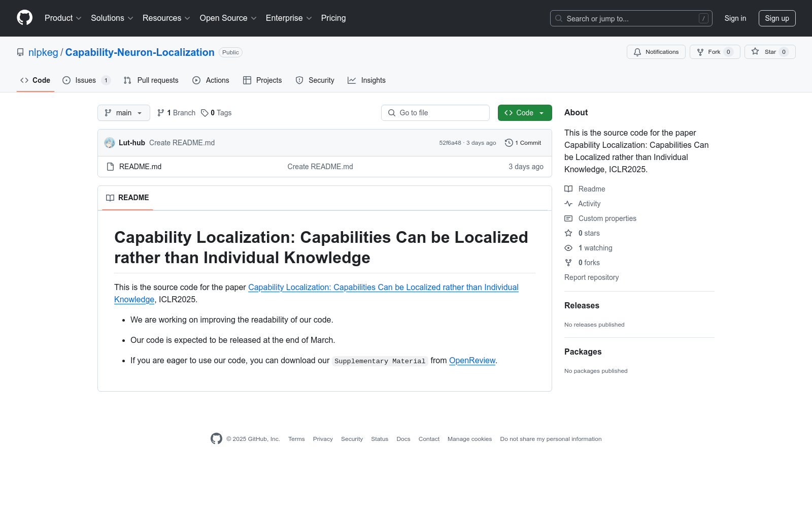Select the README tab in the file viewer
The height and width of the screenshot is (508, 812).
pyautogui.click(x=127, y=198)
